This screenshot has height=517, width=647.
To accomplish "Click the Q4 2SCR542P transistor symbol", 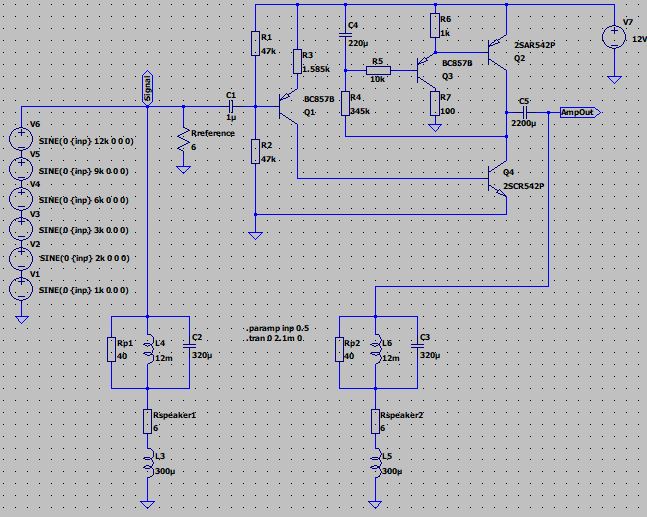I will click(x=497, y=178).
